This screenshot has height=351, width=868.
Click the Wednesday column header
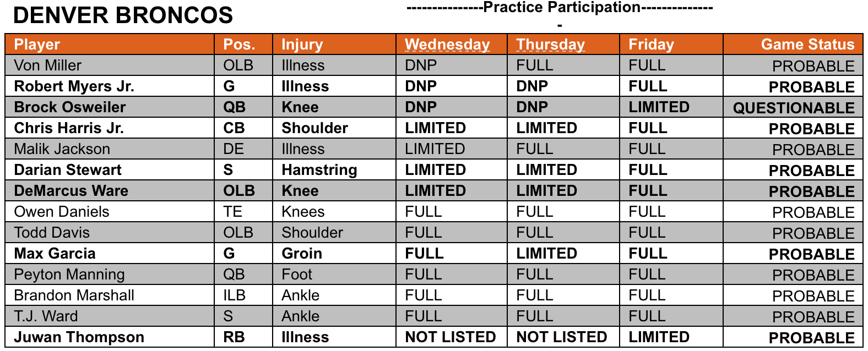click(451, 45)
